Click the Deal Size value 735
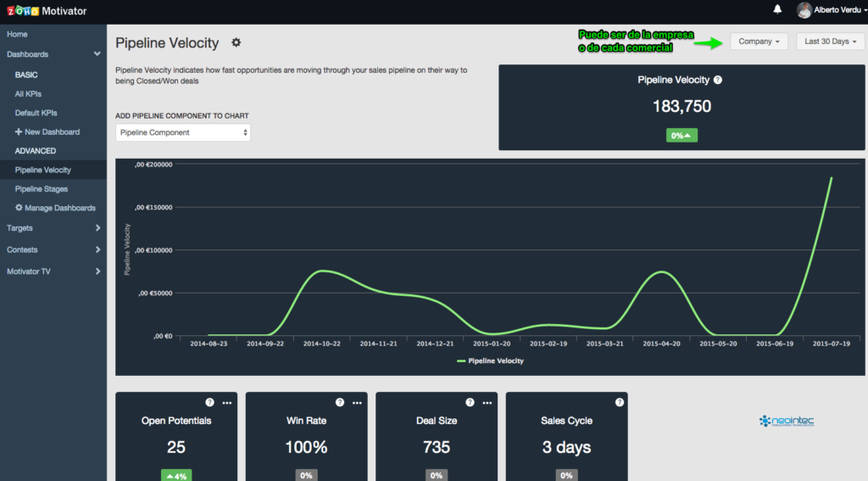Image resolution: width=868 pixels, height=481 pixels. tap(437, 447)
